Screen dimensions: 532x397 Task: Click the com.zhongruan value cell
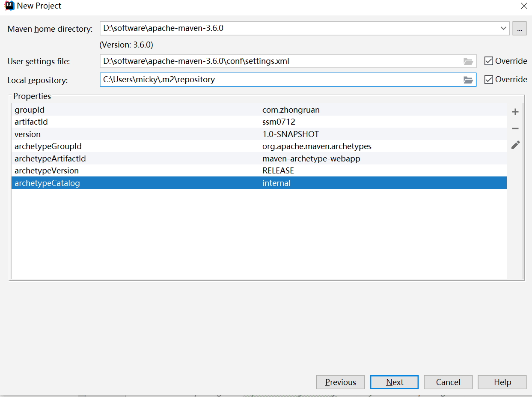(x=291, y=110)
